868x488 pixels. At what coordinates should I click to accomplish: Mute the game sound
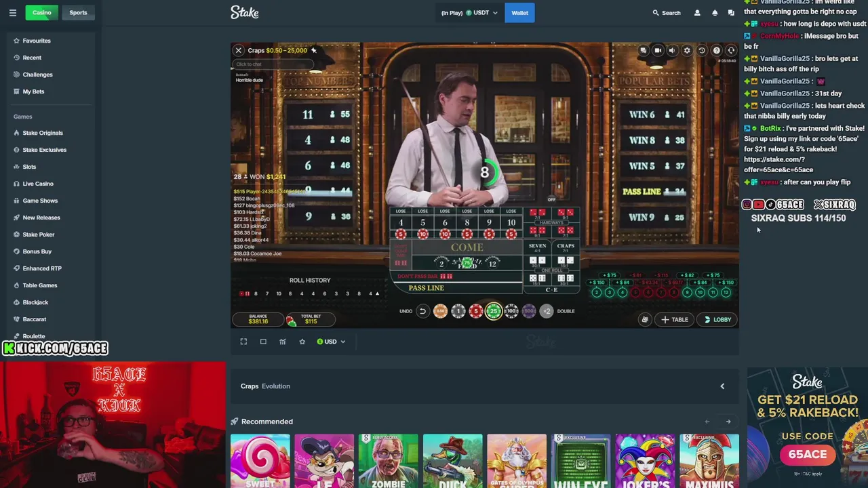pyautogui.click(x=672, y=50)
